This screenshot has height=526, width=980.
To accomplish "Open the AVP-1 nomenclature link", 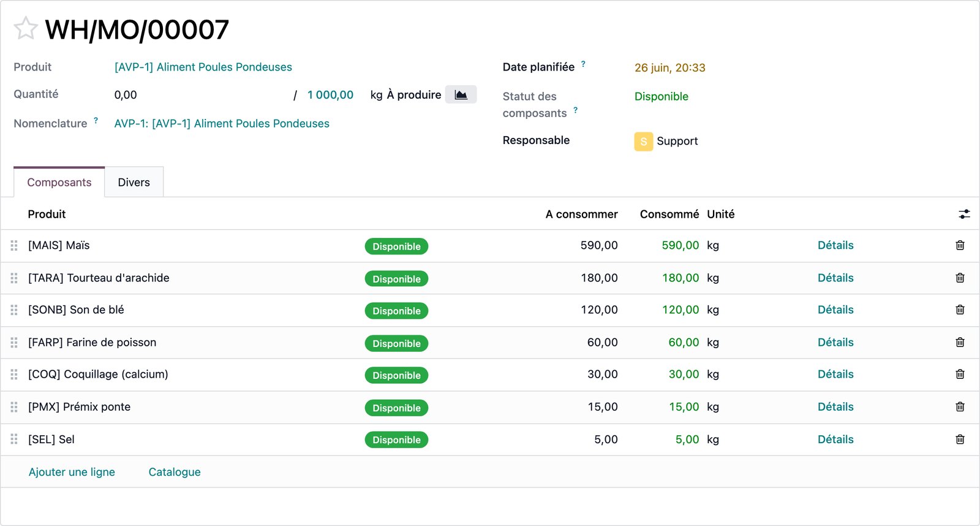I will pyautogui.click(x=222, y=123).
